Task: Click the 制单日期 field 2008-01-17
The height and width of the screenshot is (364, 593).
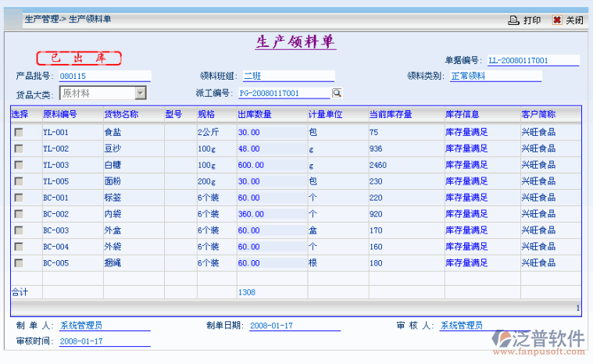Action: point(294,326)
